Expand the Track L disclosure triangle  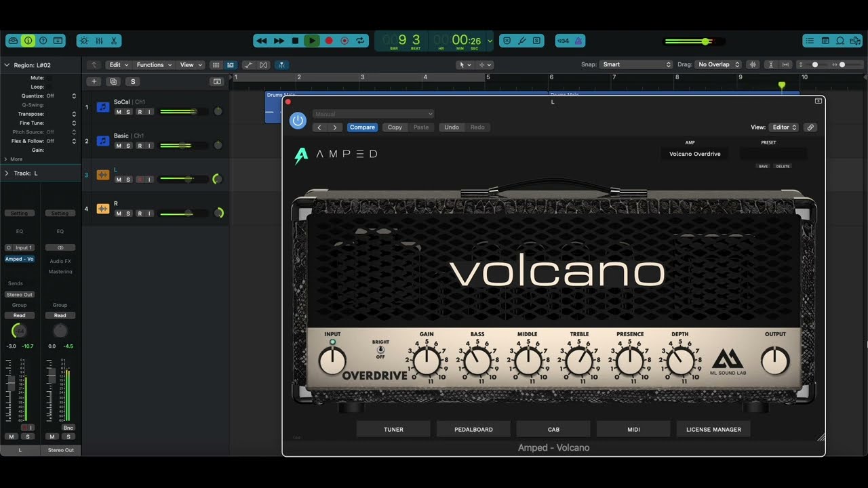(7, 174)
